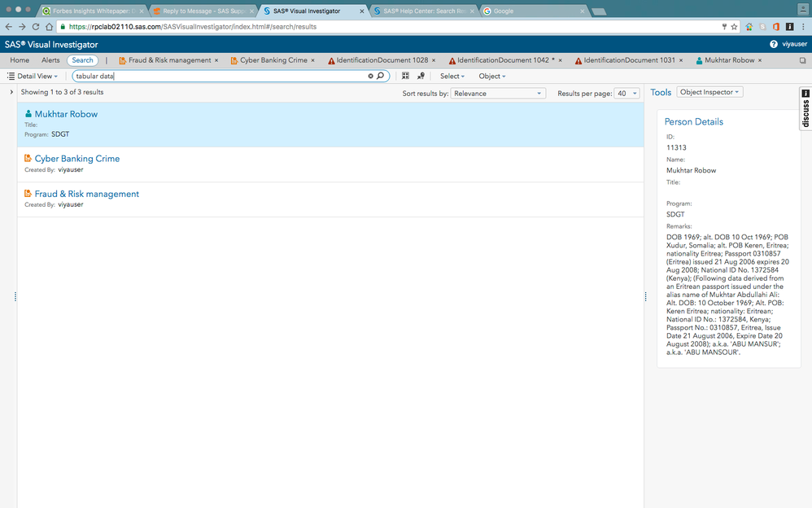Click the right pane splitter handle
The image size is (812, 508).
[x=645, y=296]
